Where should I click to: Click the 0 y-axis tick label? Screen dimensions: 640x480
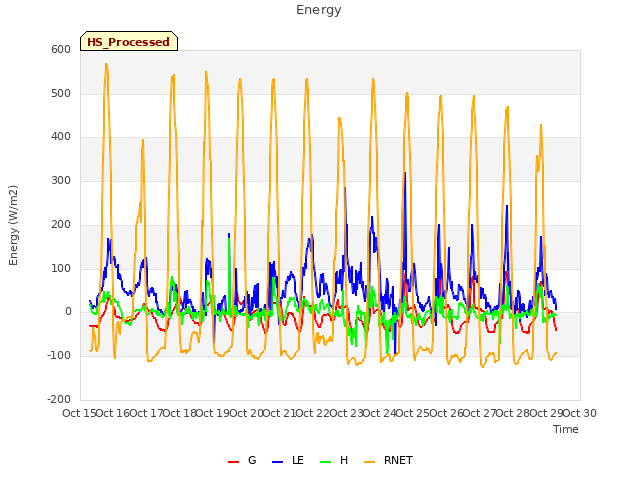(68, 312)
